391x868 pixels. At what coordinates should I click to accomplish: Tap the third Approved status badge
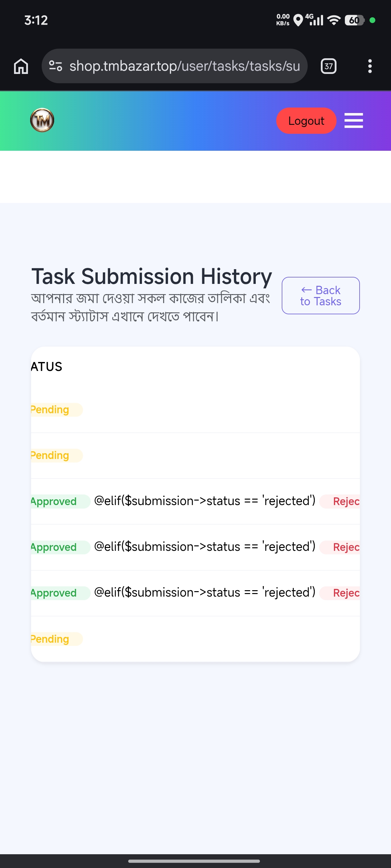60,593
